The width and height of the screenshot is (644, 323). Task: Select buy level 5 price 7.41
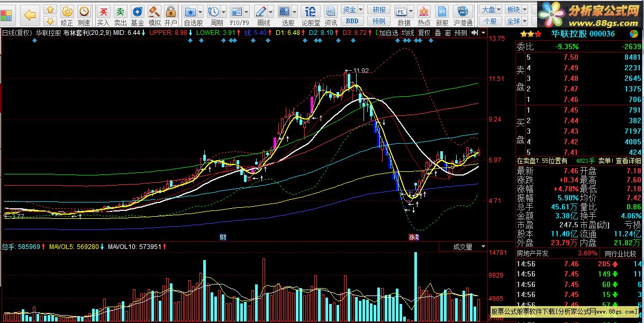click(x=571, y=152)
